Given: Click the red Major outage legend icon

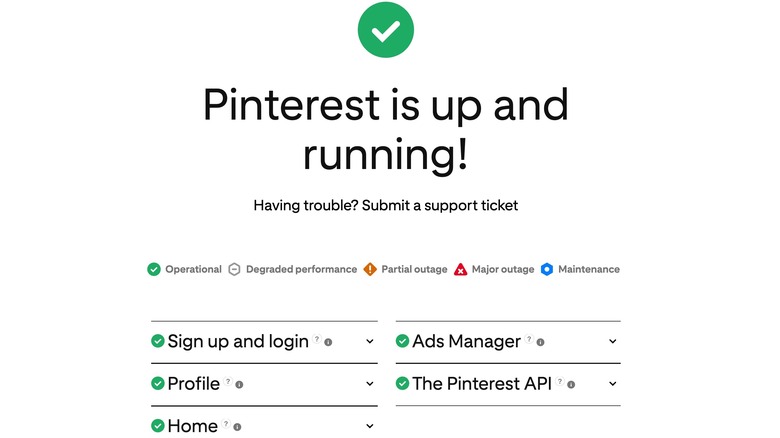Looking at the screenshot, I should (x=461, y=269).
